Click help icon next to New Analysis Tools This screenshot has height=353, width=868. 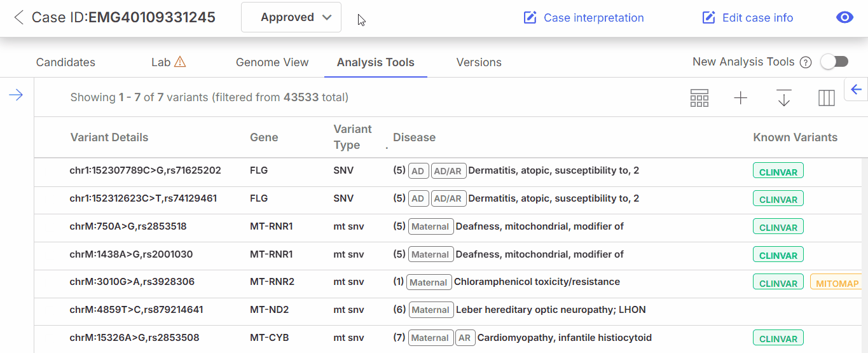pyautogui.click(x=806, y=62)
